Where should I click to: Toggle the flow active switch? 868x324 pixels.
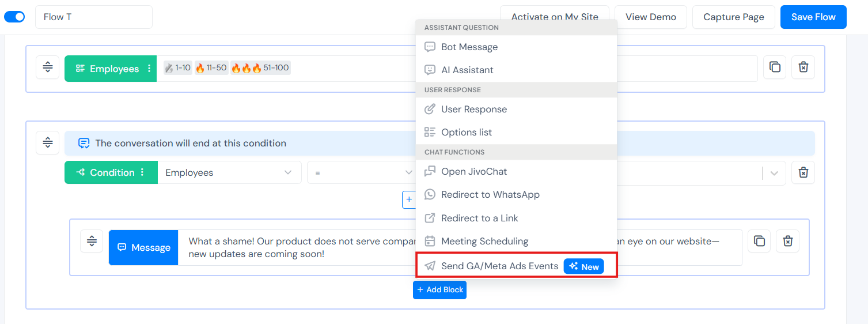(x=14, y=17)
